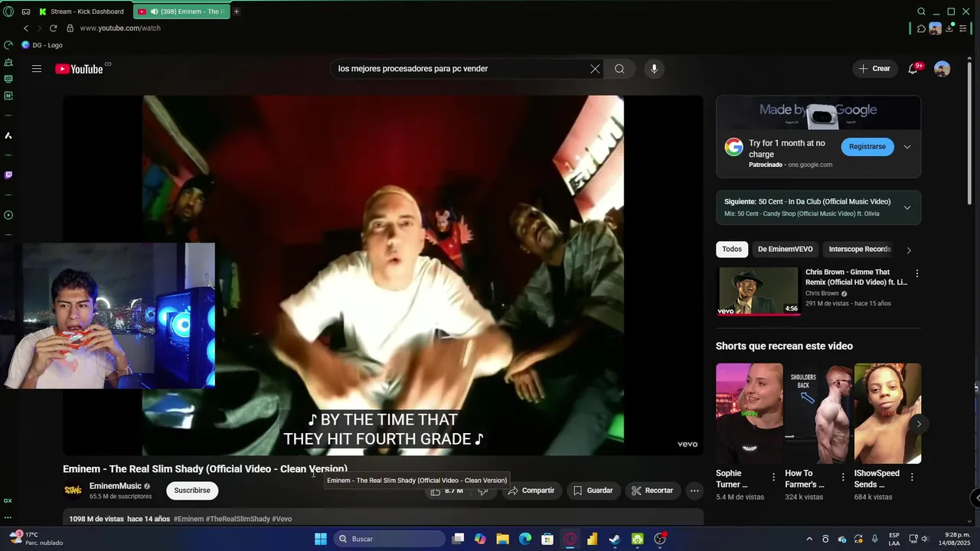Open browser downloads icon
The image size is (980, 551).
tap(949, 28)
